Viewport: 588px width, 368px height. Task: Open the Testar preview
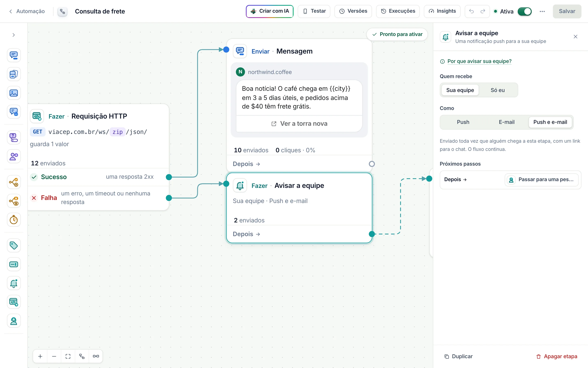point(314,11)
